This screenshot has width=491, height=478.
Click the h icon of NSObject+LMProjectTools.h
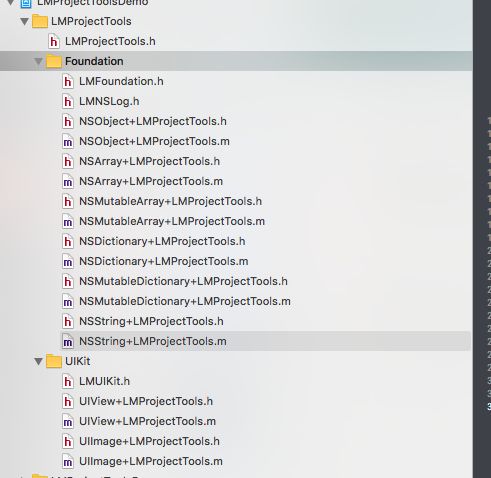point(68,121)
